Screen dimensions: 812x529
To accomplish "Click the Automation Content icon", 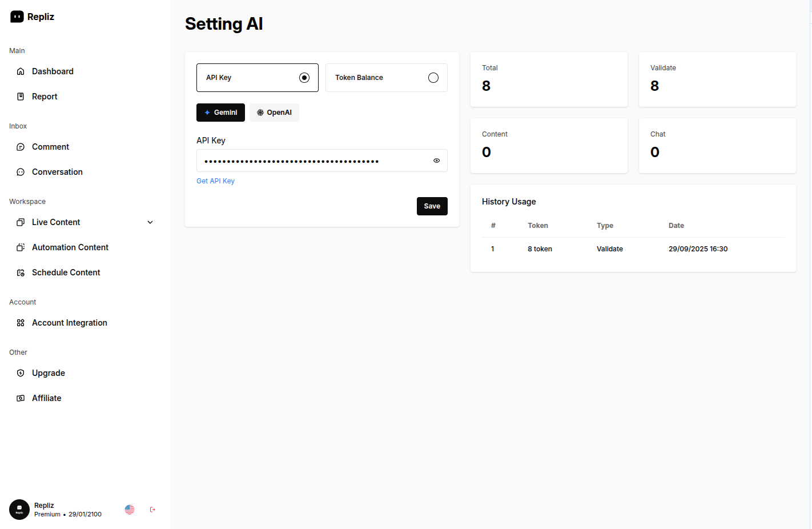I will (x=21, y=247).
